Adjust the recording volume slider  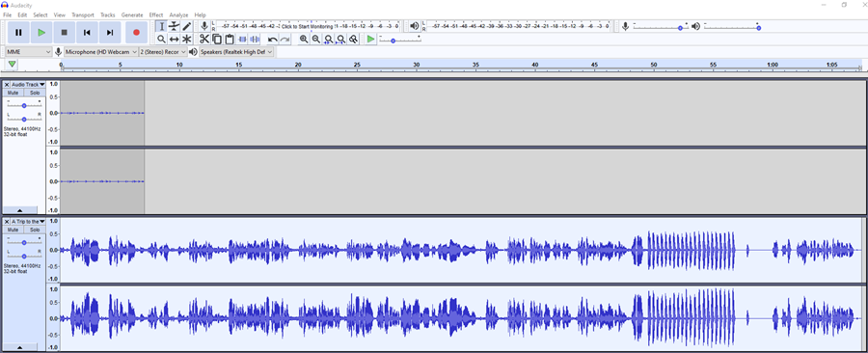point(661,26)
